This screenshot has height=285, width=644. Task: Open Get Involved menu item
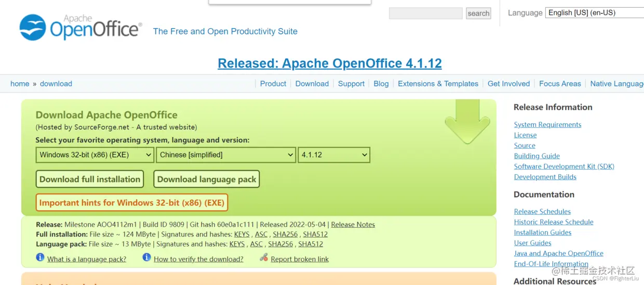point(508,84)
